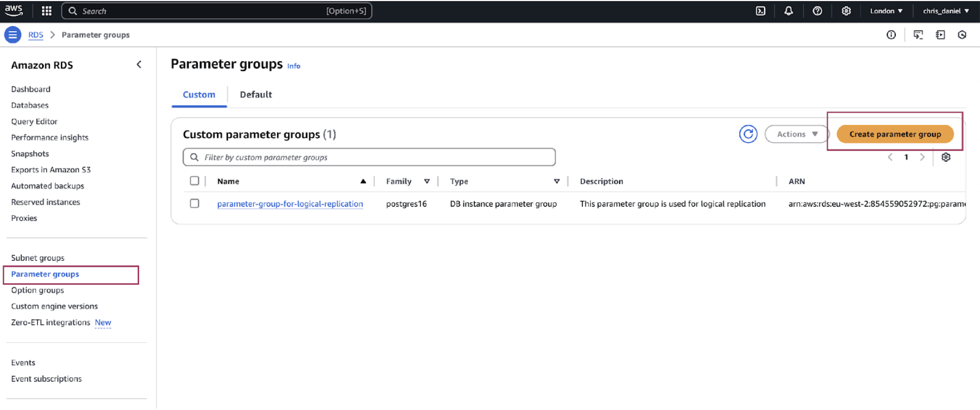Viewport: 980px width, 410px height.
Task: Launch CloudShell from the top bar
Action: (761, 11)
